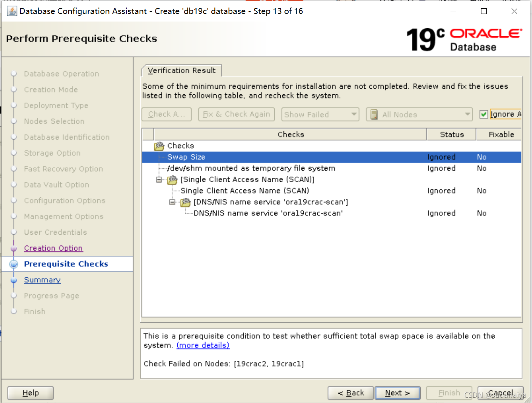Go to Creation Option step link
Image resolution: width=532 pixels, height=403 pixels.
(x=54, y=248)
